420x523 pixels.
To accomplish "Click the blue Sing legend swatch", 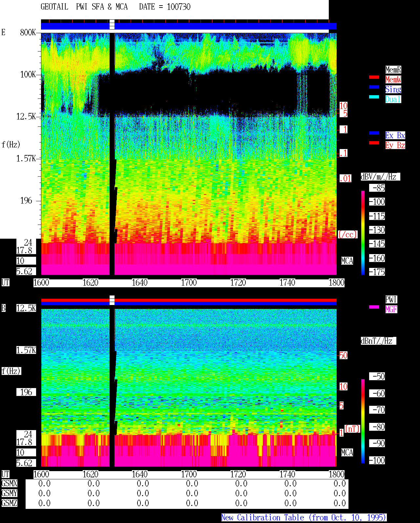I will 374,87.
